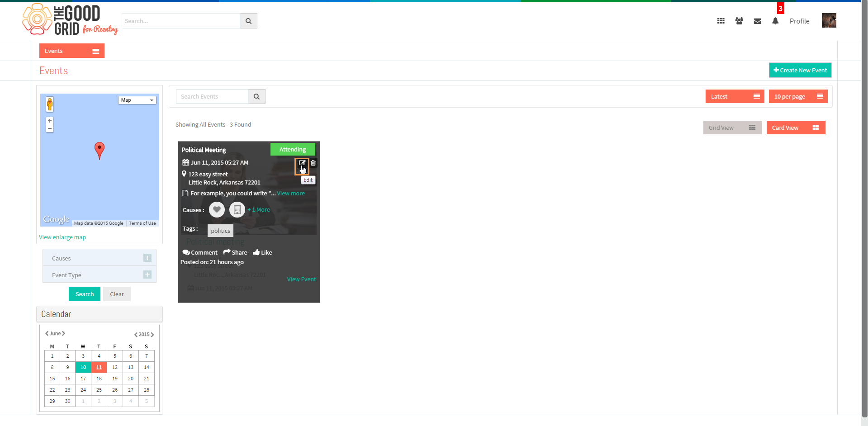This screenshot has height=426, width=868.
Task: Go to previous year before 2015
Action: point(136,335)
